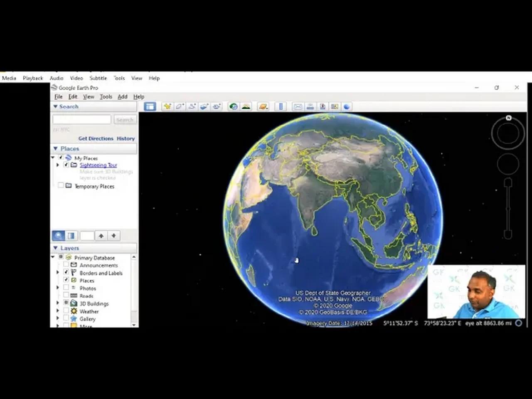Open the Ruler measurement tool
The image size is (532, 399).
281,106
